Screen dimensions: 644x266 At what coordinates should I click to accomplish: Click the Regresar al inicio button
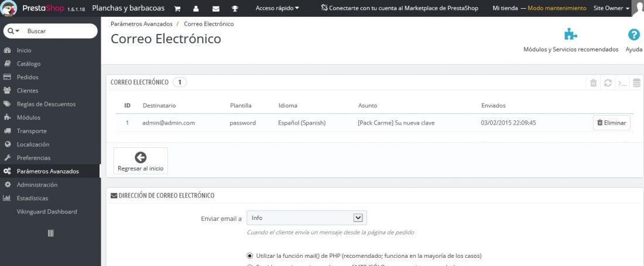(x=141, y=161)
